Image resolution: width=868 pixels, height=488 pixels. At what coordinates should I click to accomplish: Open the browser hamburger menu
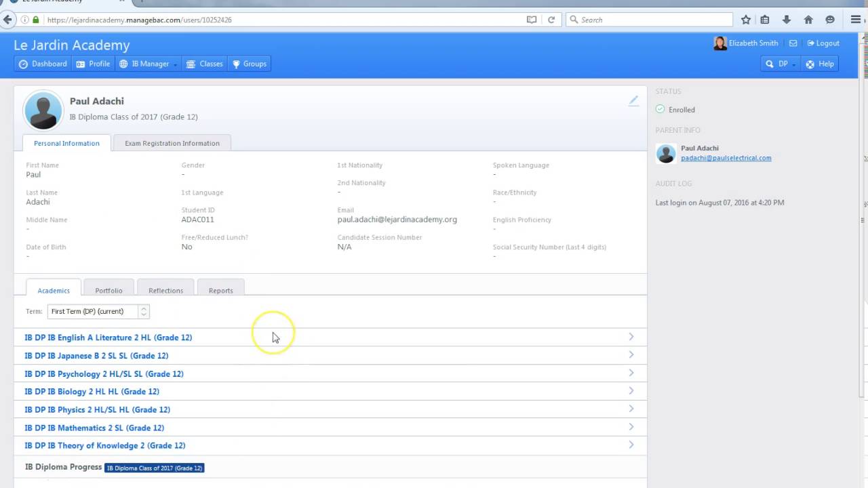pos(856,20)
